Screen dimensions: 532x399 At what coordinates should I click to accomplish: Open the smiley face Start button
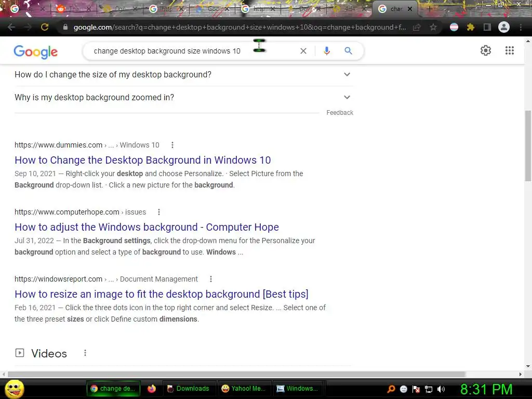pyautogui.click(x=15, y=389)
